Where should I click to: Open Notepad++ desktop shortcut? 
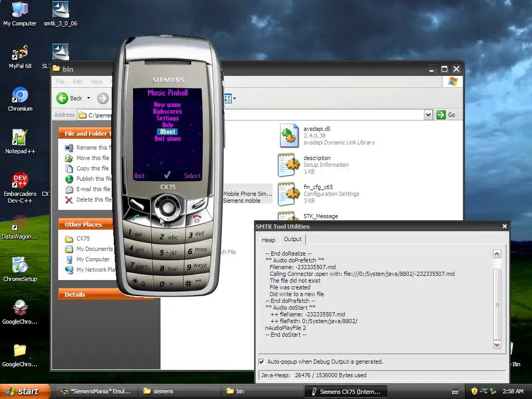point(20,141)
